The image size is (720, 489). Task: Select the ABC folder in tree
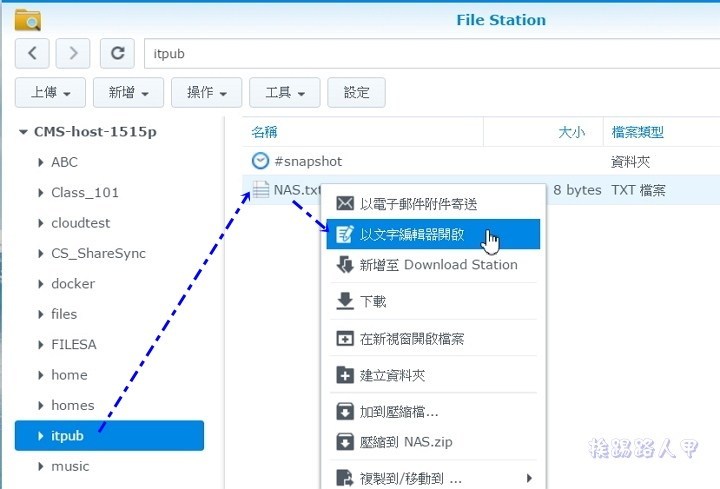coord(64,162)
